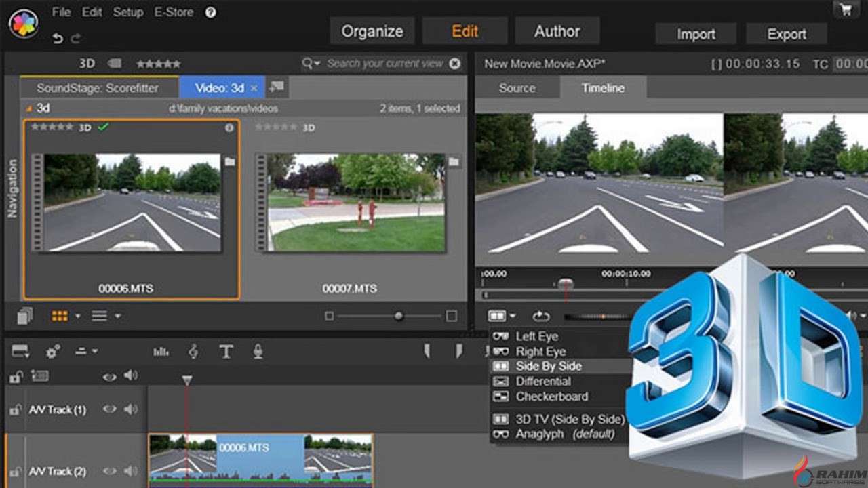Go to the Organize section

pyautogui.click(x=372, y=31)
